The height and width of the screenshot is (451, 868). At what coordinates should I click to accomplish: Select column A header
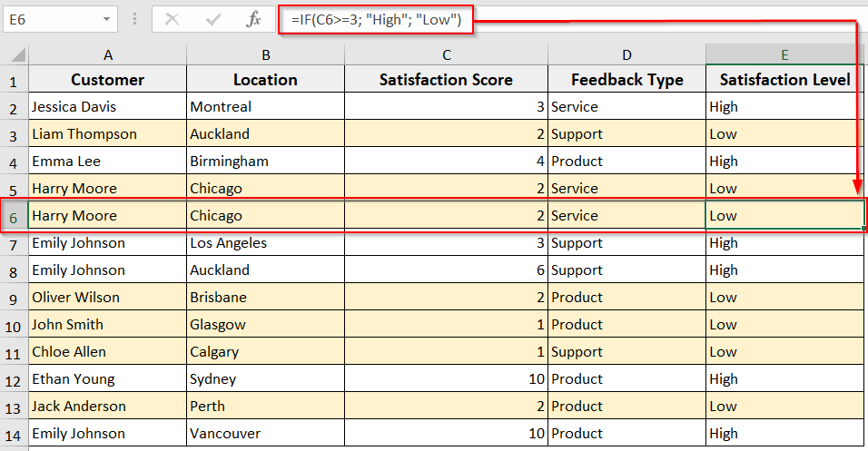[107, 54]
